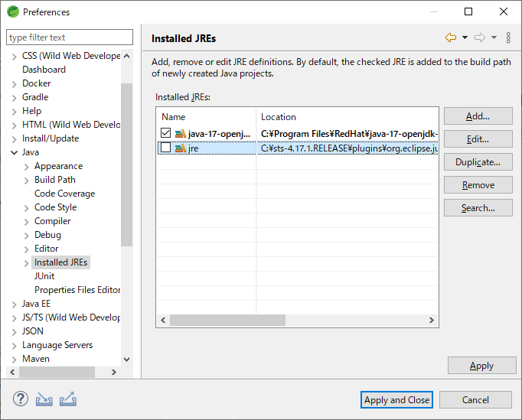Open the back history dropdown arrow
This screenshot has height=420, width=522.
(x=465, y=37)
